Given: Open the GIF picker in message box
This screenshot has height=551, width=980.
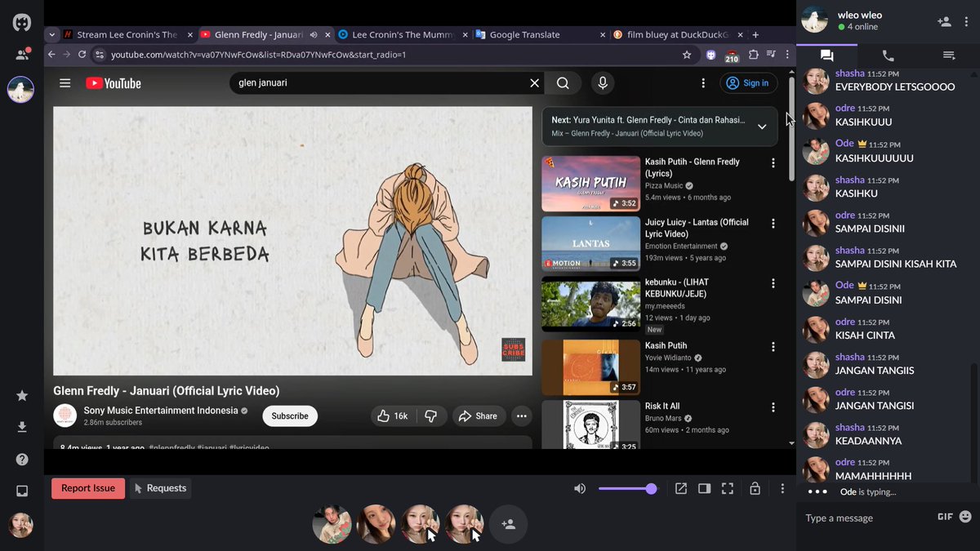Looking at the screenshot, I should tap(945, 517).
